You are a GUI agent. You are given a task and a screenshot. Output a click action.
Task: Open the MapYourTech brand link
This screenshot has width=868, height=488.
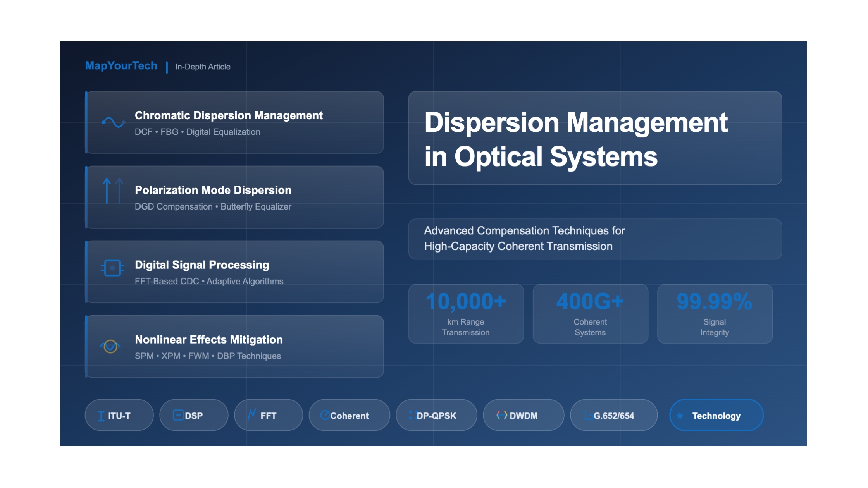point(121,66)
